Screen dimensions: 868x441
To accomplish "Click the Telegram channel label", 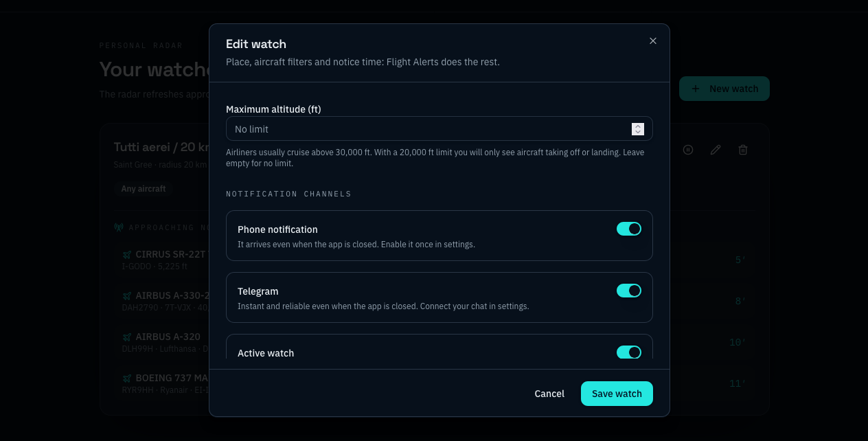I will [258, 291].
